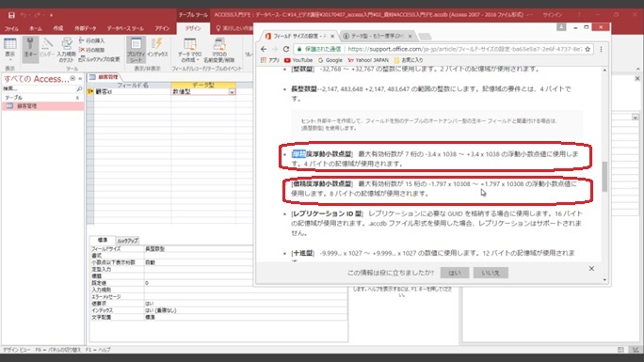Viewport: 644px width, 362px height.
Task: Click the 顧客id field name cell
Action: point(132,92)
